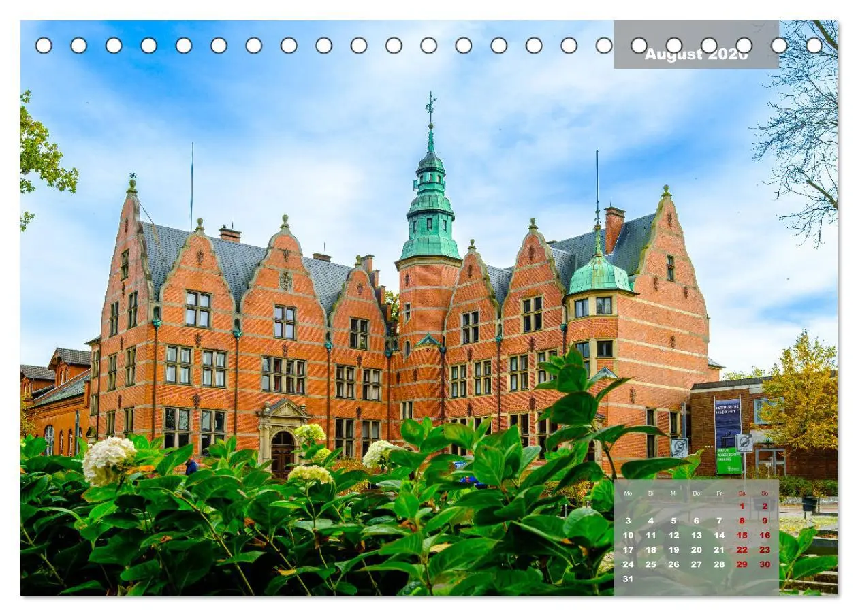Select the "Mi" weekday header

point(673,493)
